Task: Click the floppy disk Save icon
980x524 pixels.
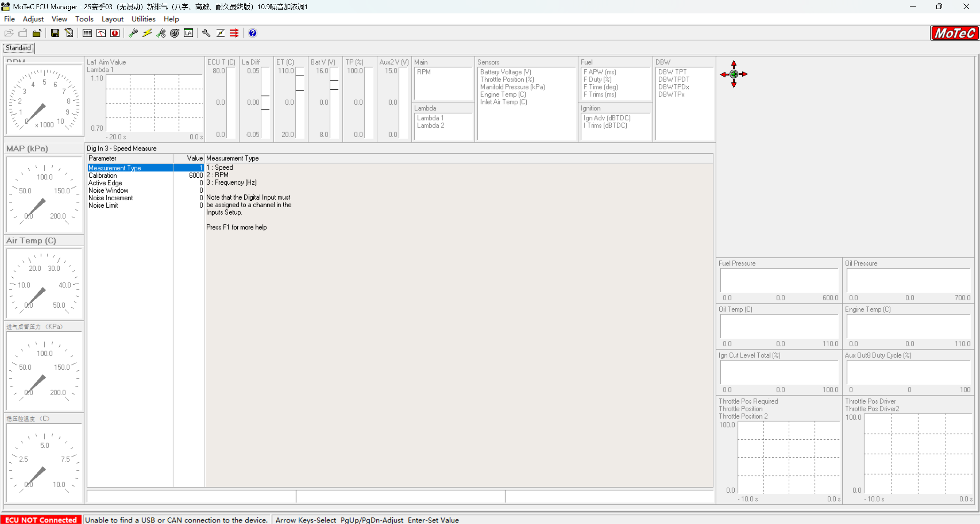Action: point(55,33)
